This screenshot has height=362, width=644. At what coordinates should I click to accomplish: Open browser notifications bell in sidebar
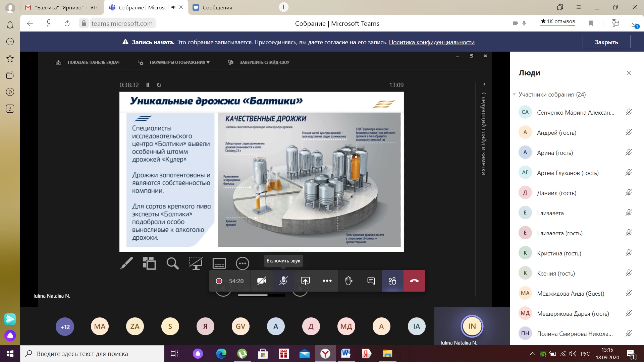[10, 25]
